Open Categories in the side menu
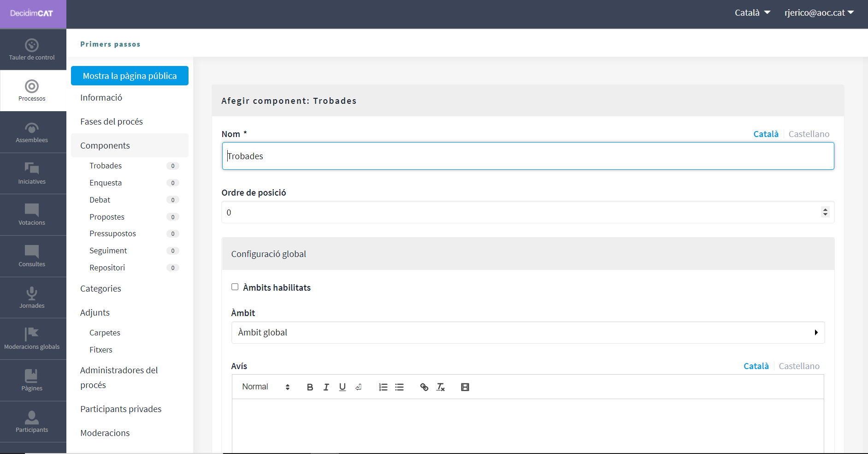The height and width of the screenshot is (454, 868). pos(100,288)
